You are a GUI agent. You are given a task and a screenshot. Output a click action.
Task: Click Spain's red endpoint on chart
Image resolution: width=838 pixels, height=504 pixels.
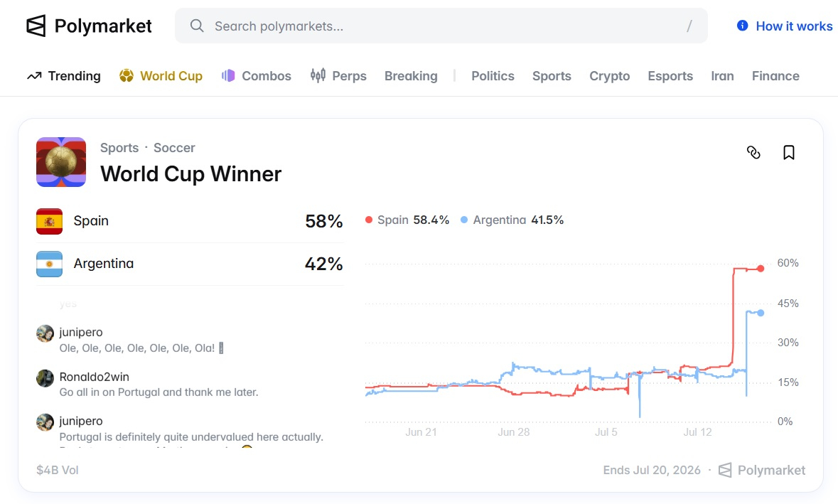761,268
